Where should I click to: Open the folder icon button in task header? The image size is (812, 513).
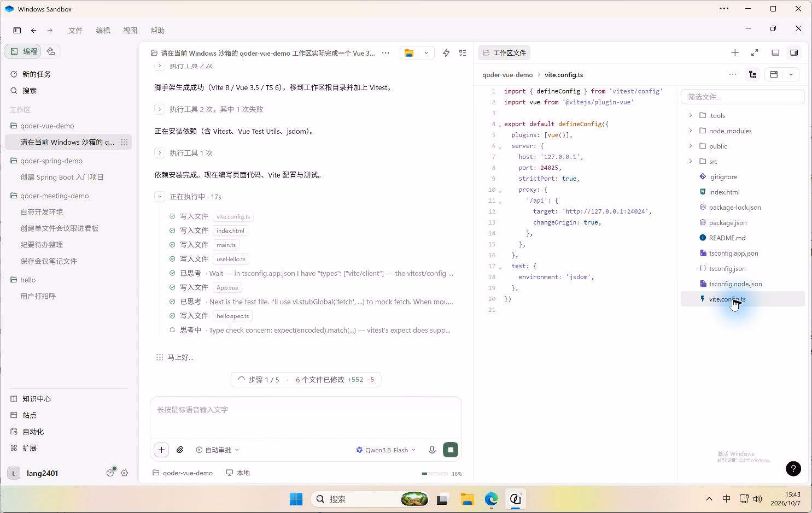click(409, 53)
